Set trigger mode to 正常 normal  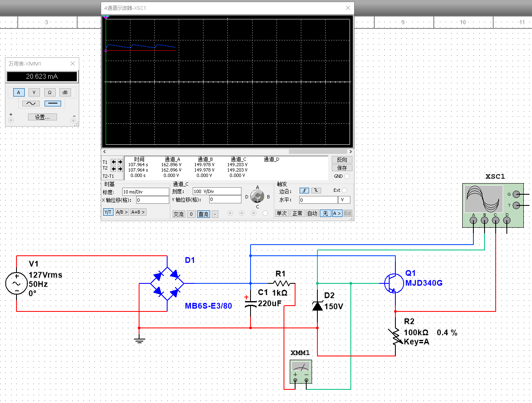297,213
